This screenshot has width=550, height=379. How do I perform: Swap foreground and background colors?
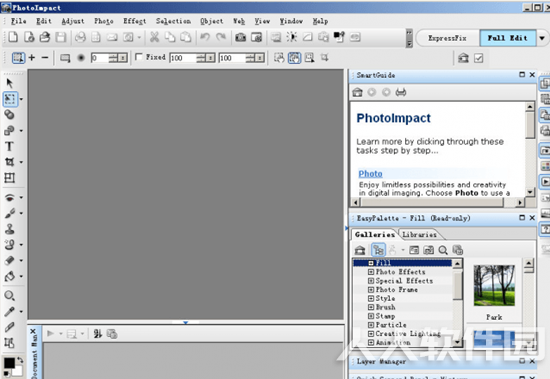point(20,360)
